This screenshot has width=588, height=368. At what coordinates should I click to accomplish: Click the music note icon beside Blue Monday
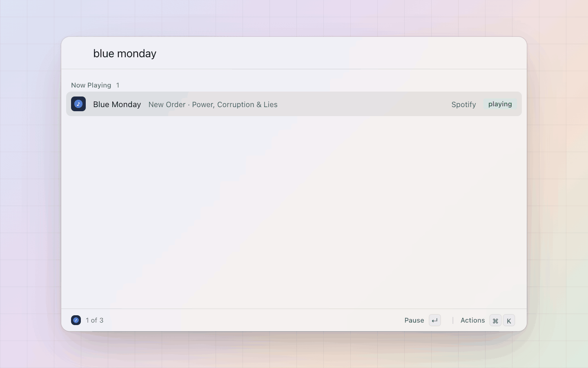click(78, 104)
